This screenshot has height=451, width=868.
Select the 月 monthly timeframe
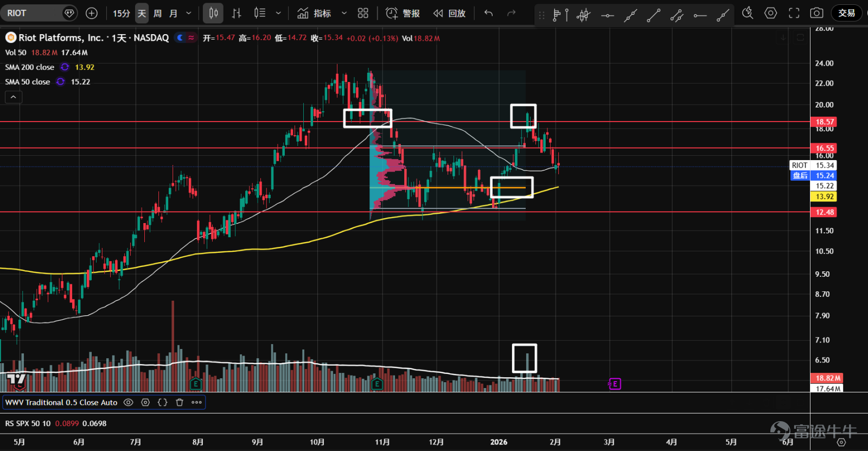(173, 13)
